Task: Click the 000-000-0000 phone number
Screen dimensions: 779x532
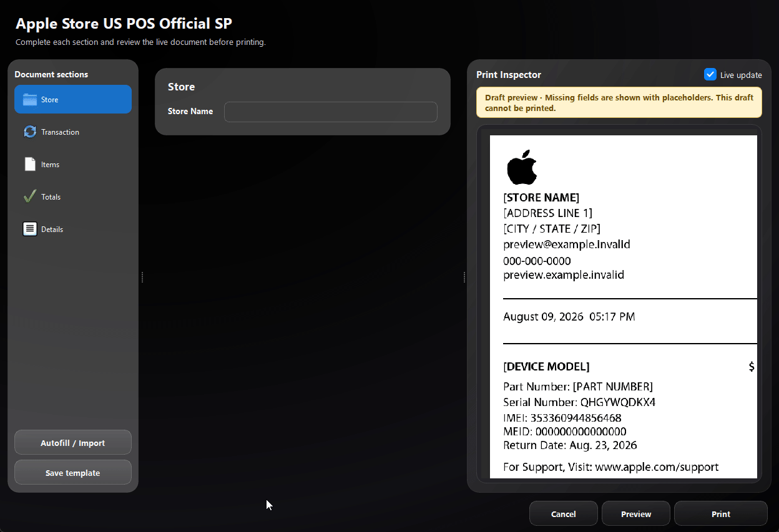Action: coord(537,261)
